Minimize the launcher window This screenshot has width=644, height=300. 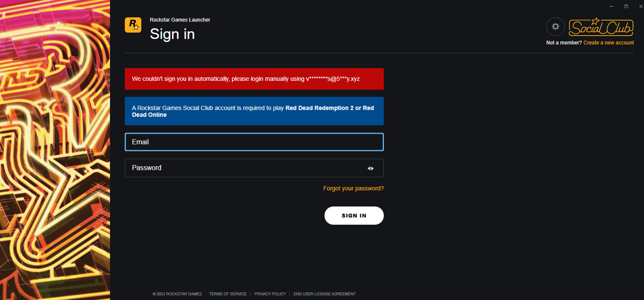coord(611,6)
